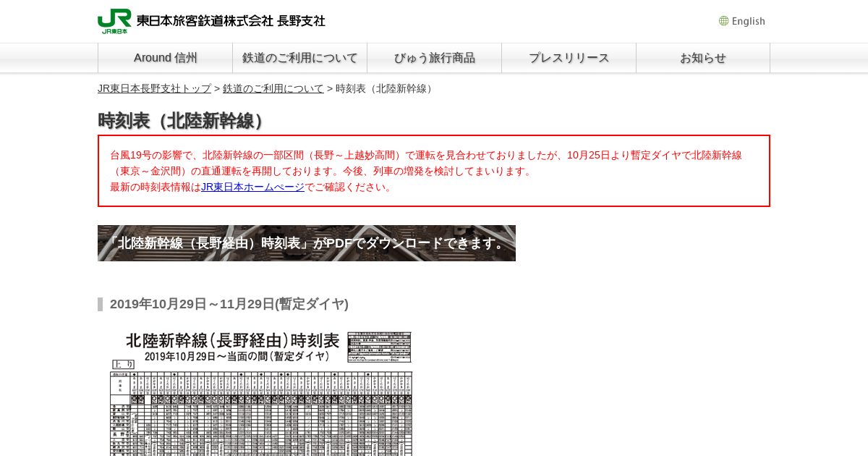Image resolution: width=868 pixels, height=456 pixels.
Task: Click the JR East logo icon
Action: click(114, 21)
